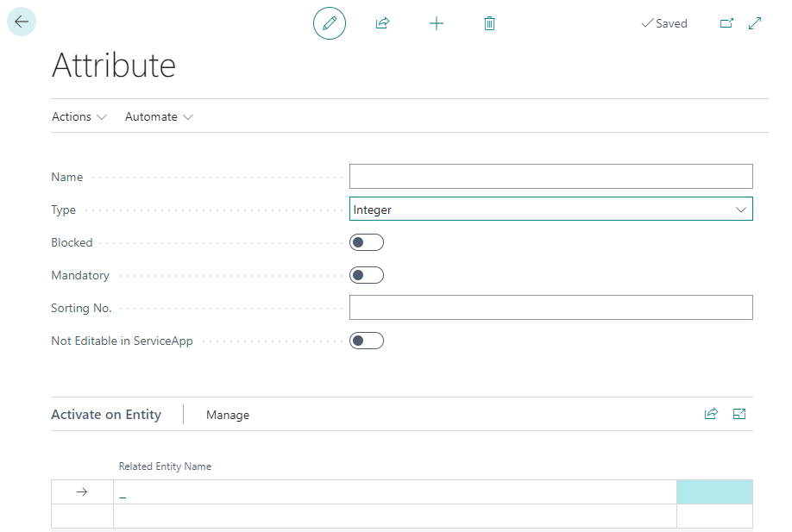Expand the Actions menu
Viewport: 792px width, 532px height.
coord(79,116)
